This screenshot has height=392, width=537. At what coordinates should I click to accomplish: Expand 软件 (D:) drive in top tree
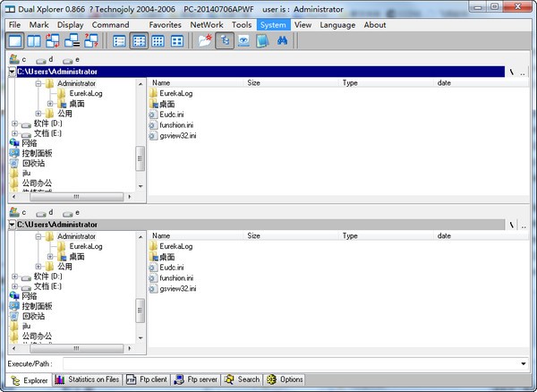[15, 124]
